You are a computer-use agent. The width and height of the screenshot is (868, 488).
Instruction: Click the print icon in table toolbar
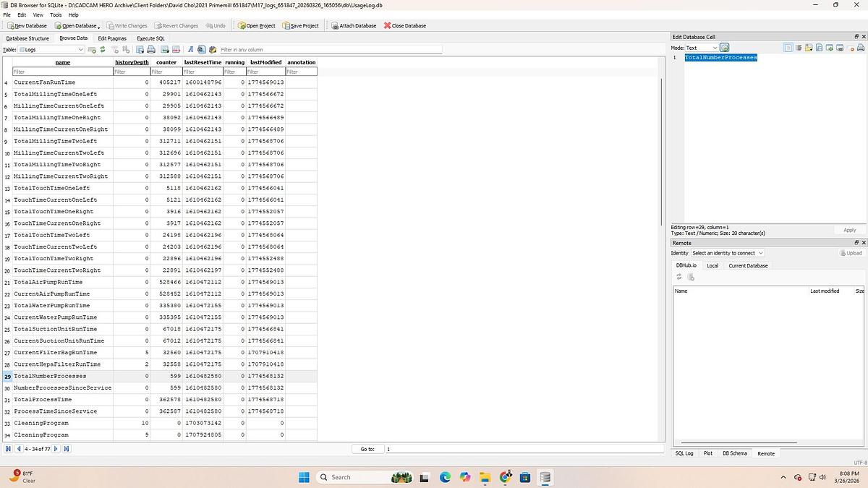(151, 50)
